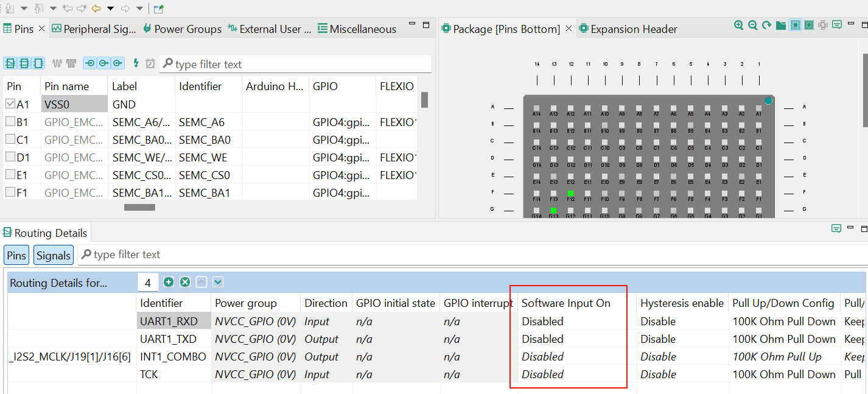Rotate the package diagram
Image resolution: width=868 pixels, height=394 pixels.
point(766,26)
